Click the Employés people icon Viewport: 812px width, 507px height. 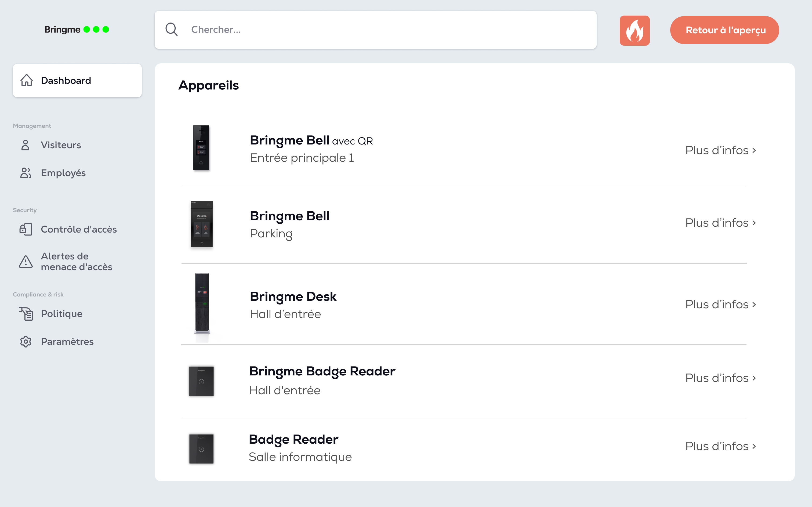click(x=26, y=173)
